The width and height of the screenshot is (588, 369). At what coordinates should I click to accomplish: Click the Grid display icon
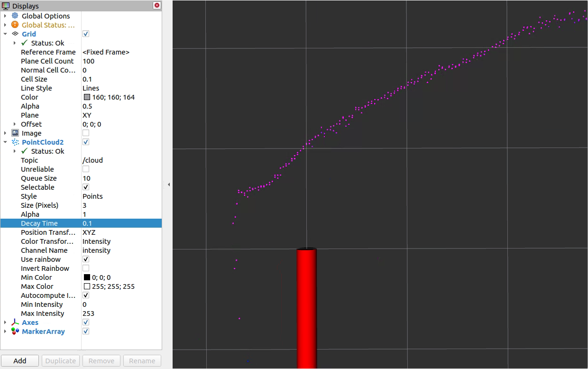click(15, 34)
